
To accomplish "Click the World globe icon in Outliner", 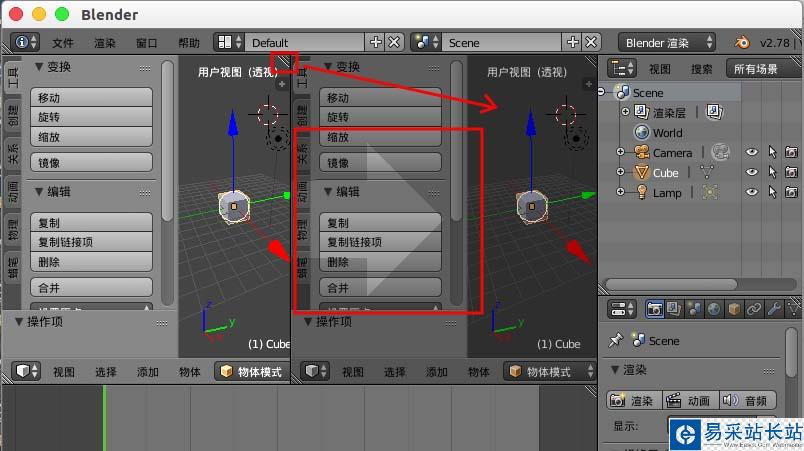I will [x=641, y=132].
